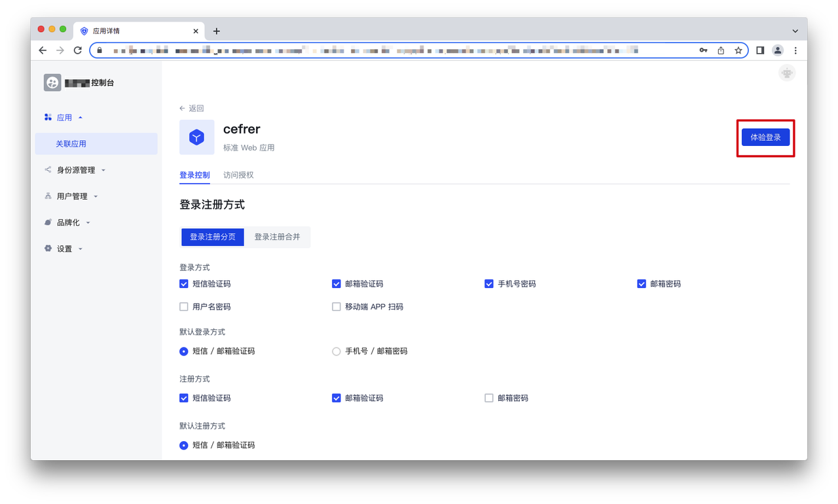The height and width of the screenshot is (504, 838).
Task: Expand the 身份源管理 sidebar menu
Action: (75, 170)
